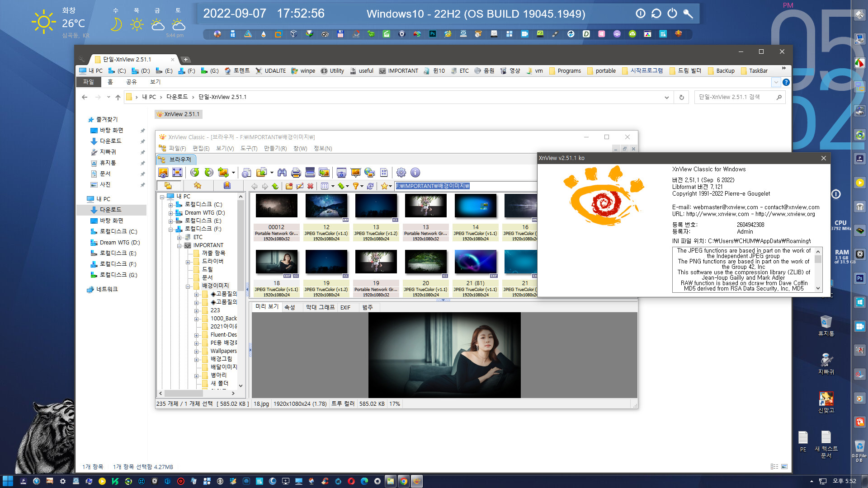Open the Favorites star tab in XnView sidebar
The image size is (868, 488).
click(x=198, y=185)
